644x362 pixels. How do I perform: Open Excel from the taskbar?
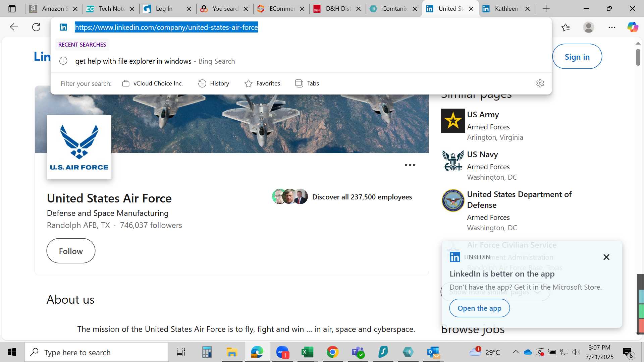307,352
